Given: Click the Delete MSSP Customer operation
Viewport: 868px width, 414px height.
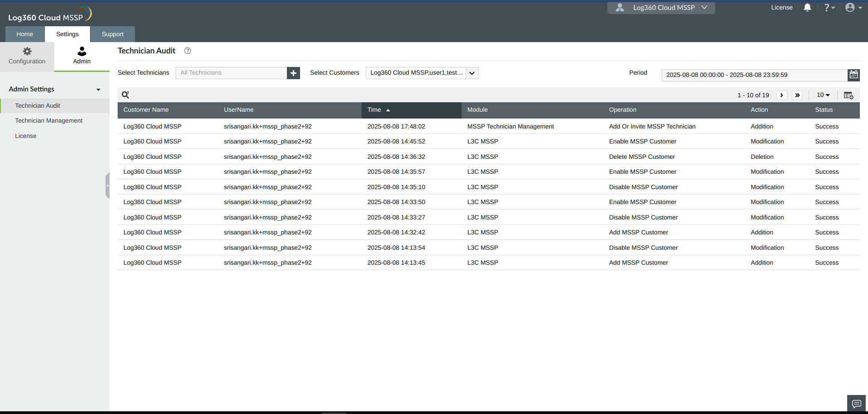Looking at the screenshot, I should (642, 157).
